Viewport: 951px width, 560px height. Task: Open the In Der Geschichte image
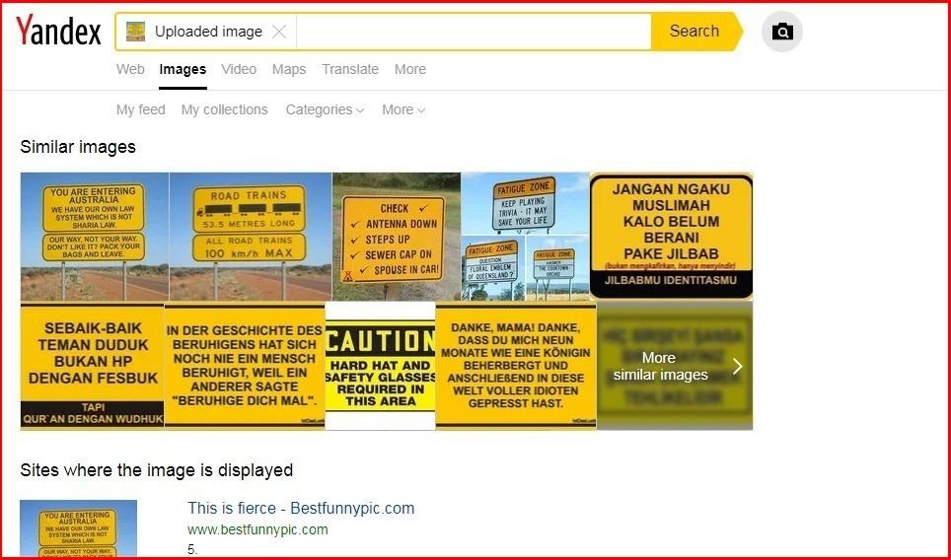click(x=245, y=366)
